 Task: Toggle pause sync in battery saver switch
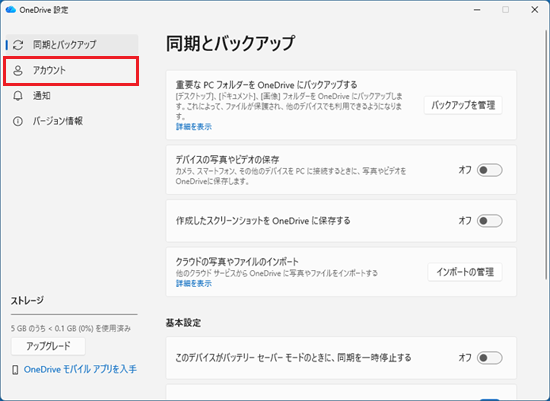[x=489, y=358]
